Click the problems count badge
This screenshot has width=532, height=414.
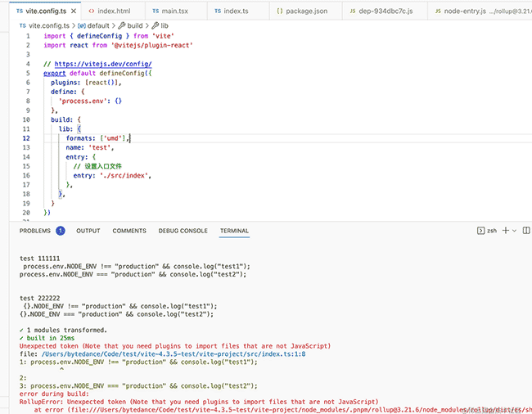[x=61, y=231]
